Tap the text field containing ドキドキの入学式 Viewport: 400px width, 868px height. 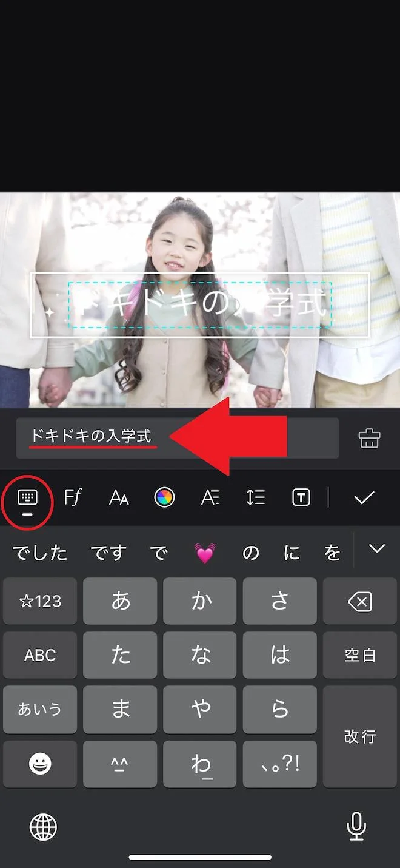[x=177, y=437]
